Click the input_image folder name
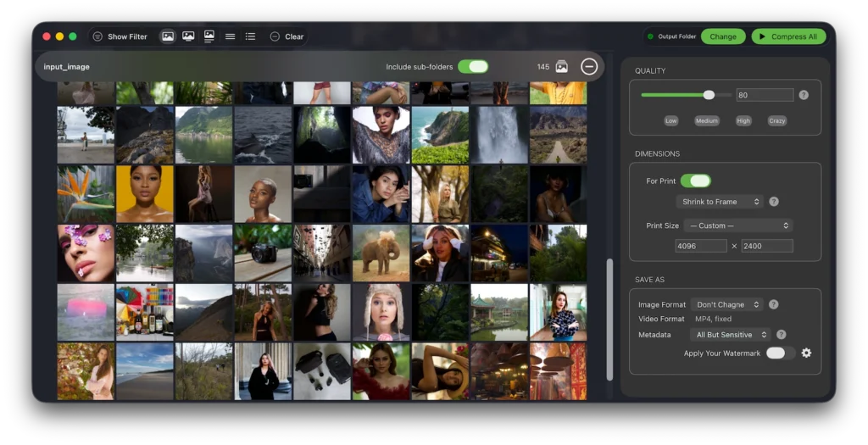This screenshot has height=445, width=868. point(66,67)
